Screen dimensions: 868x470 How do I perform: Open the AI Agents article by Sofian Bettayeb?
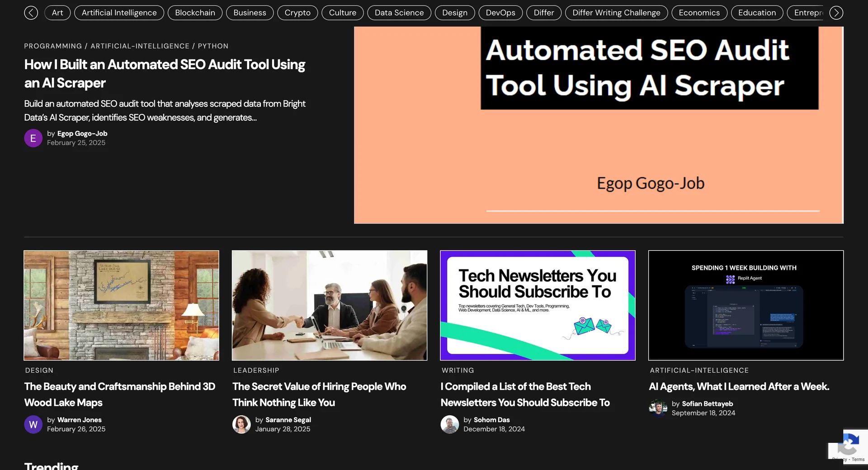[739, 386]
